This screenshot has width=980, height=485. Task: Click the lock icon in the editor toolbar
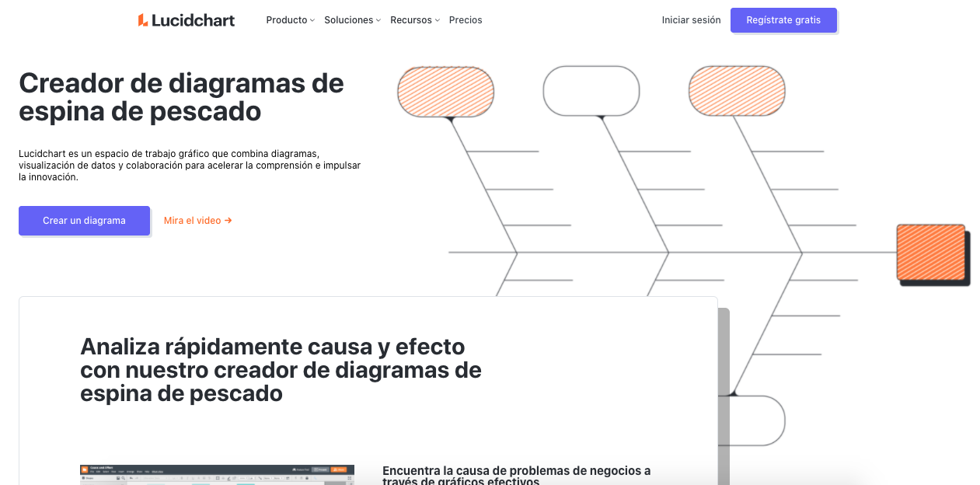point(307,478)
